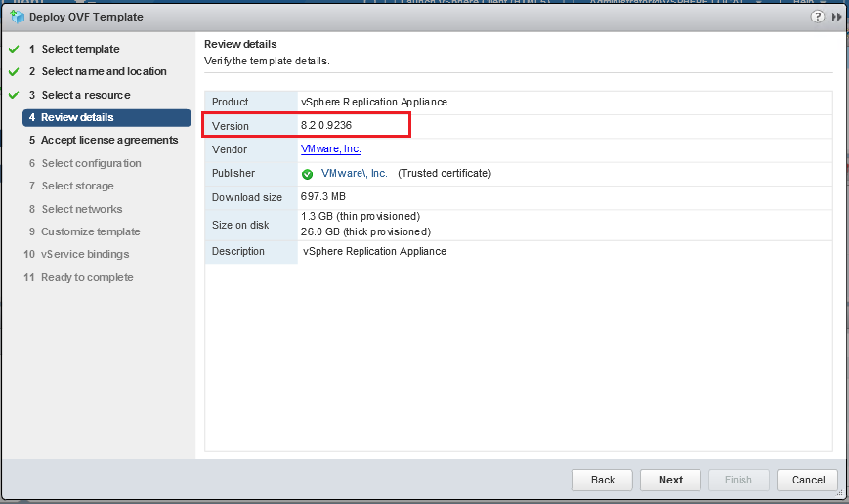Select step 4 Review details
The width and height of the screenshot is (849, 504).
106,117
